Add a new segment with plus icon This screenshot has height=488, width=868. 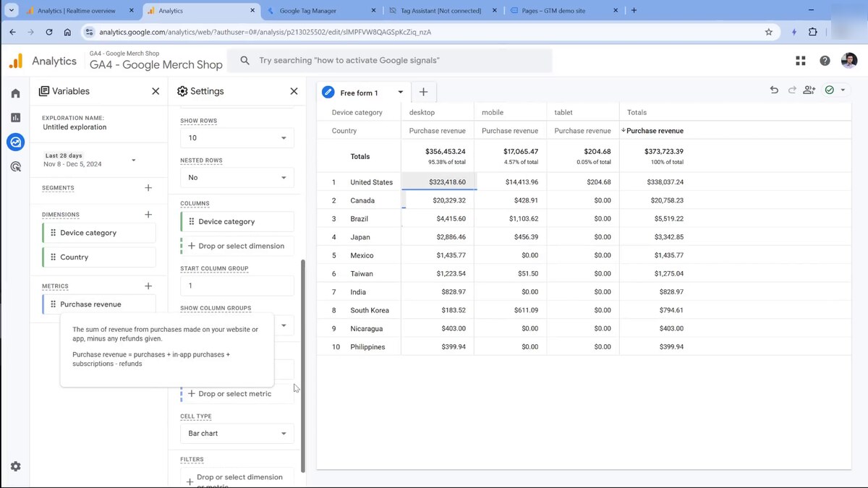click(x=148, y=188)
